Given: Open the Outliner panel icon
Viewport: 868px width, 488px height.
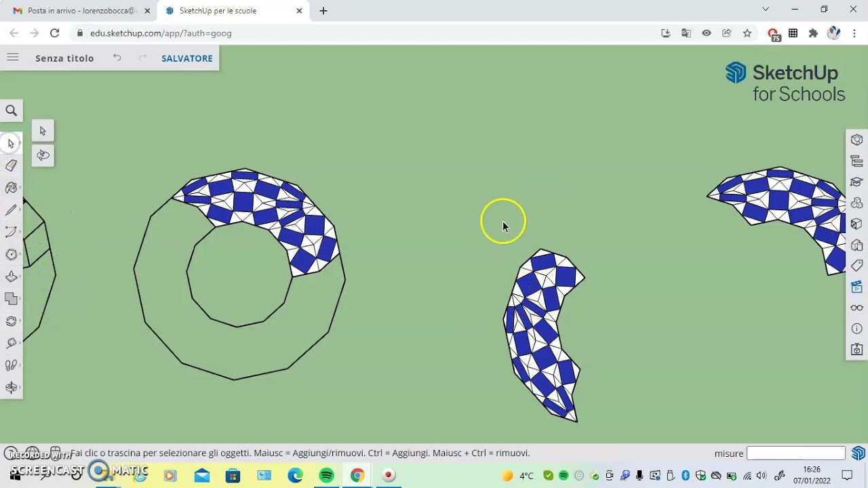Looking at the screenshot, I should point(857,161).
